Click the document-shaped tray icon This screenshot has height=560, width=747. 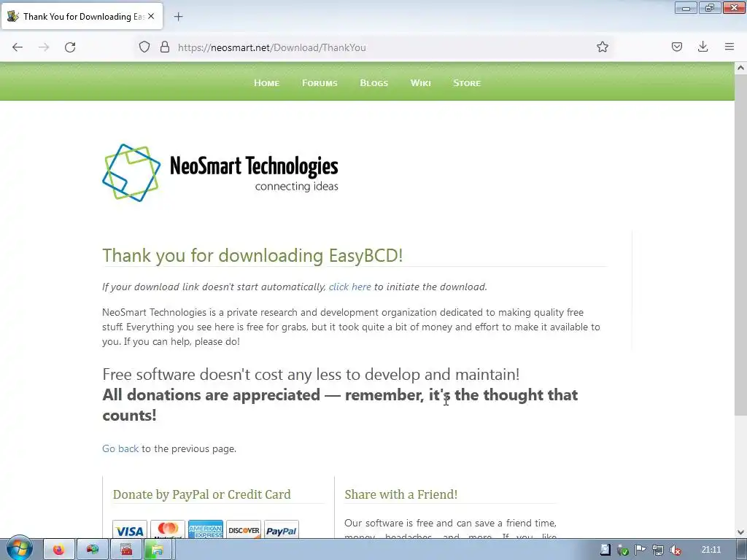[605, 550]
